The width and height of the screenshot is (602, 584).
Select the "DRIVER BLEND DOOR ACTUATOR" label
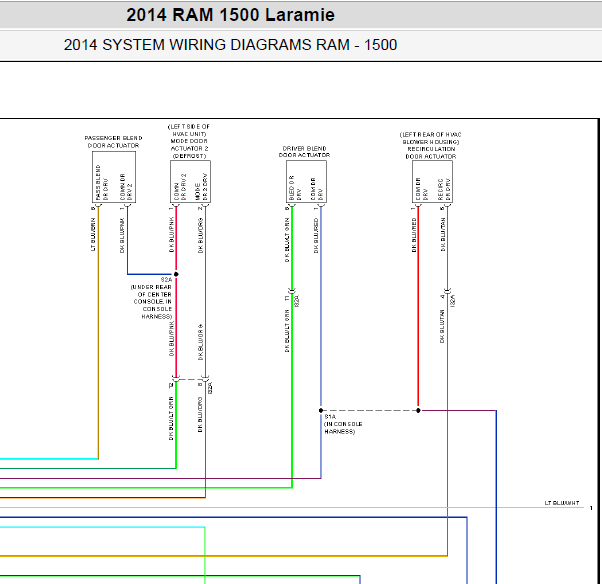[304, 152]
